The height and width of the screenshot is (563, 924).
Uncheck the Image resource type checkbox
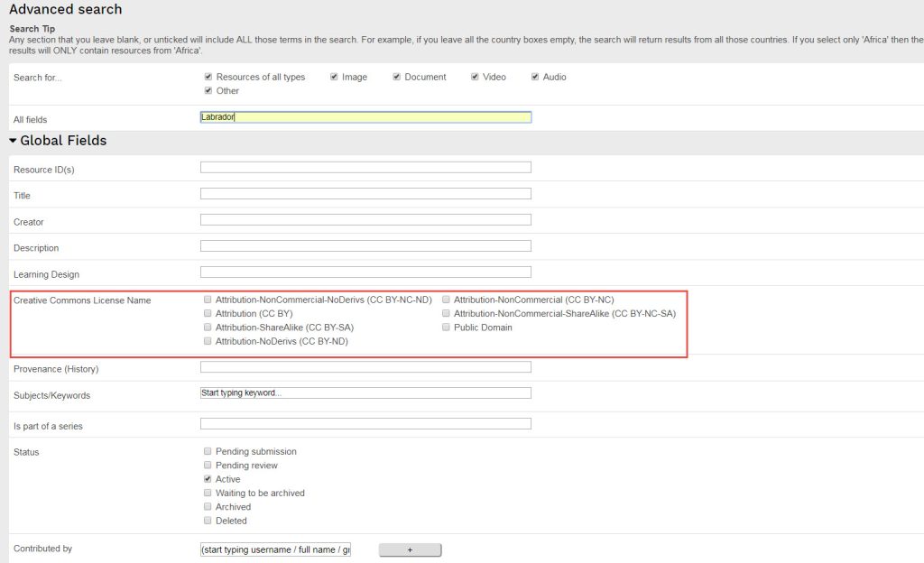pos(334,77)
